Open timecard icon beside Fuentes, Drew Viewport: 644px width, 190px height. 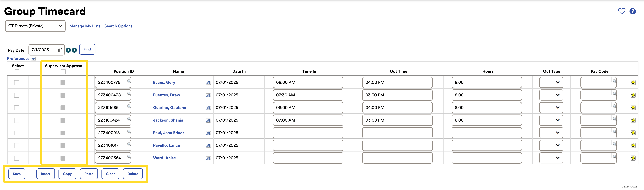pyautogui.click(x=208, y=95)
